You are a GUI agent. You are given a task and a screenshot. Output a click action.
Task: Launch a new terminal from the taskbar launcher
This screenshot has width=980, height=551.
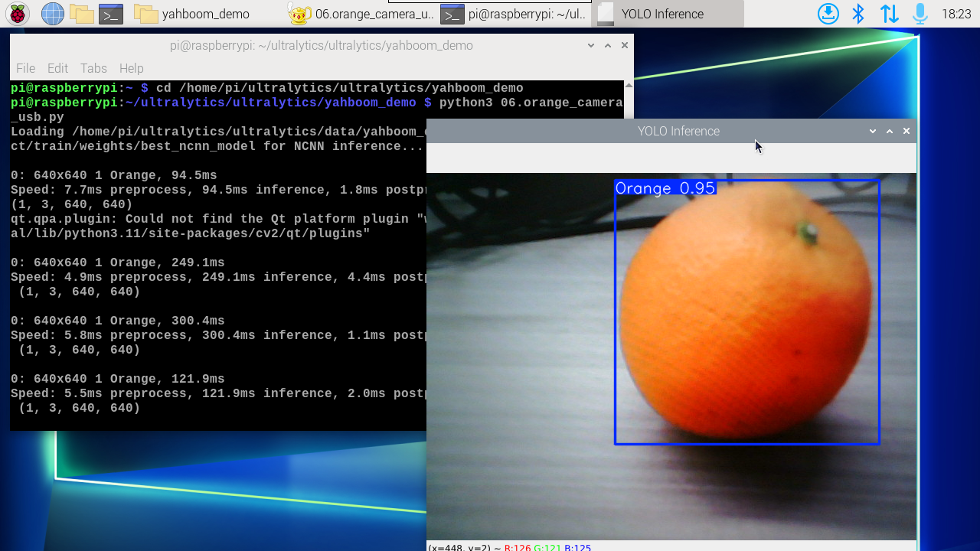coord(111,14)
